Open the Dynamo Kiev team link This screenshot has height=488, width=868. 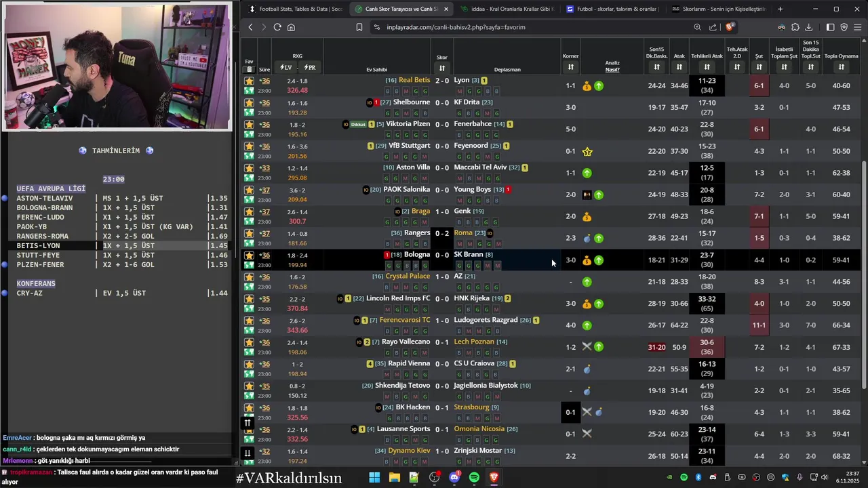(410, 451)
